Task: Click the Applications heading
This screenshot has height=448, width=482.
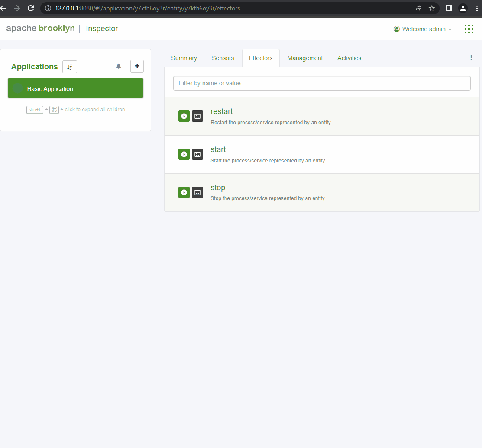Action: [x=35, y=67]
